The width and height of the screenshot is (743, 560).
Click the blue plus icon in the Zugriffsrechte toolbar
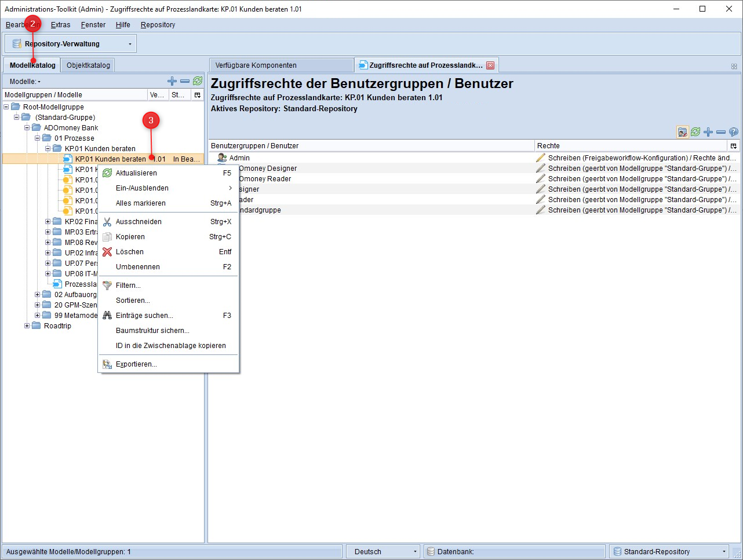pyautogui.click(x=708, y=132)
